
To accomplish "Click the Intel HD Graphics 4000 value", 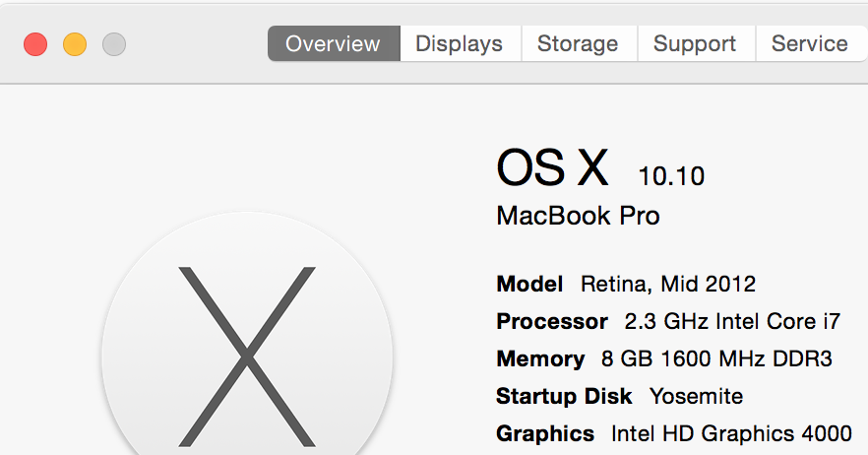I will point(731,433).
